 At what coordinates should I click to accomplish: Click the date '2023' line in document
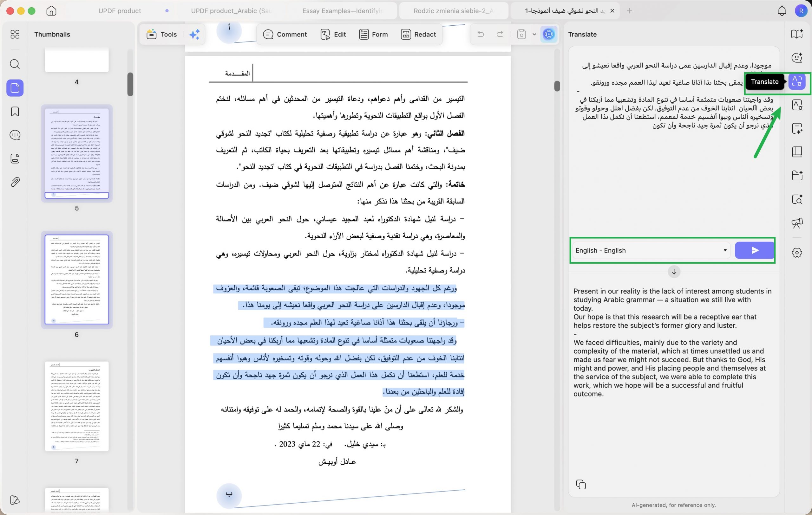pos(331,444)
